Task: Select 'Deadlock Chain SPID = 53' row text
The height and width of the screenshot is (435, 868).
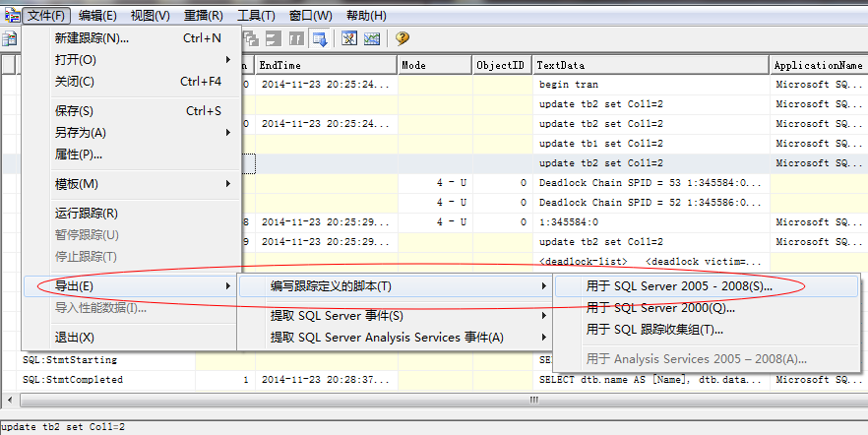Action: pos(651,183)
